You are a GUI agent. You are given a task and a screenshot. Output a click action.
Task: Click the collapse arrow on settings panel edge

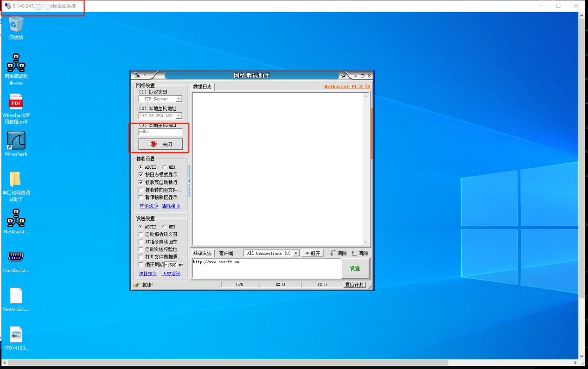(x=189, y=181)
